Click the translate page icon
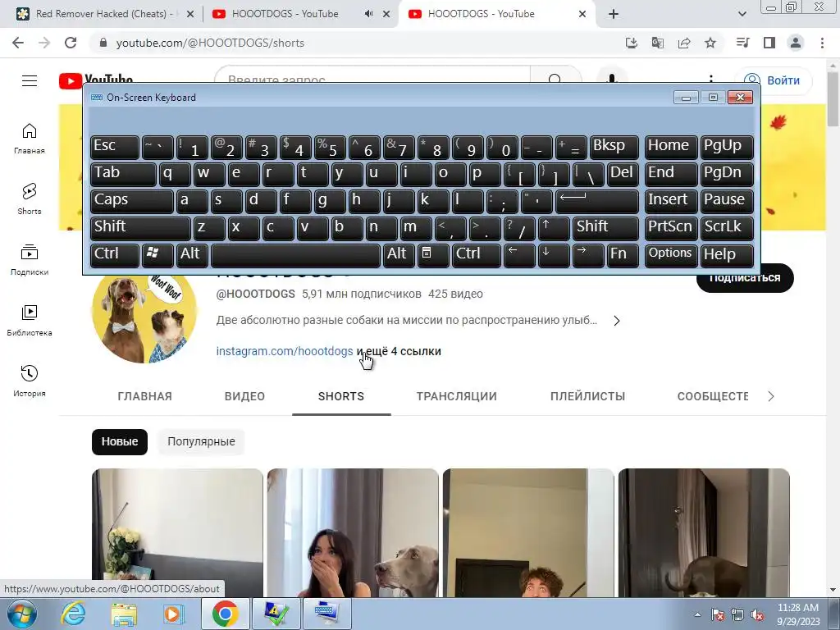 658,43
